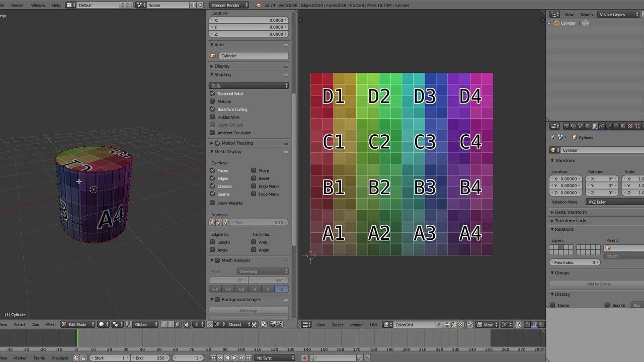Click the Add Image button under Background Images
This screenshot has height=362, width=644.
[x=249, y=310]
